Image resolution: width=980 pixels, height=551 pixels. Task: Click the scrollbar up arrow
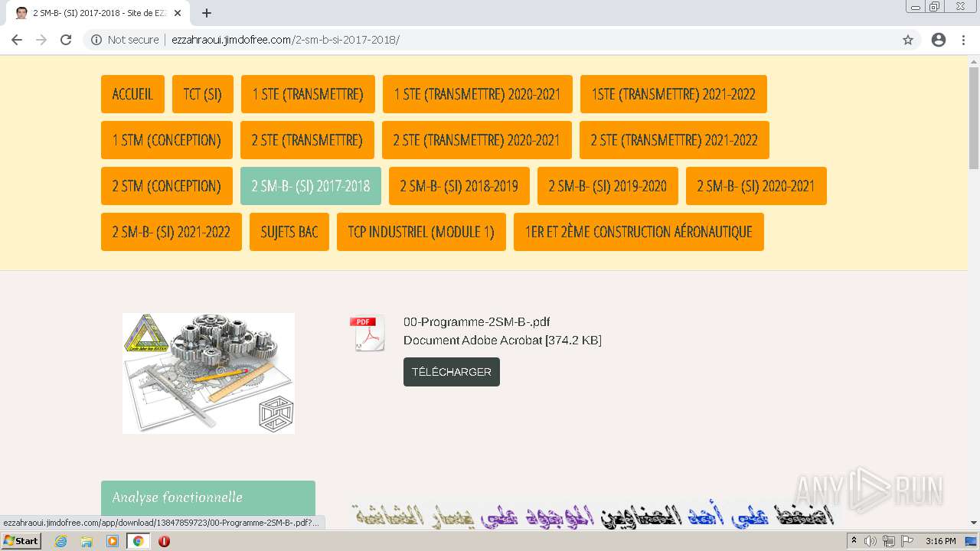point(974,60)
